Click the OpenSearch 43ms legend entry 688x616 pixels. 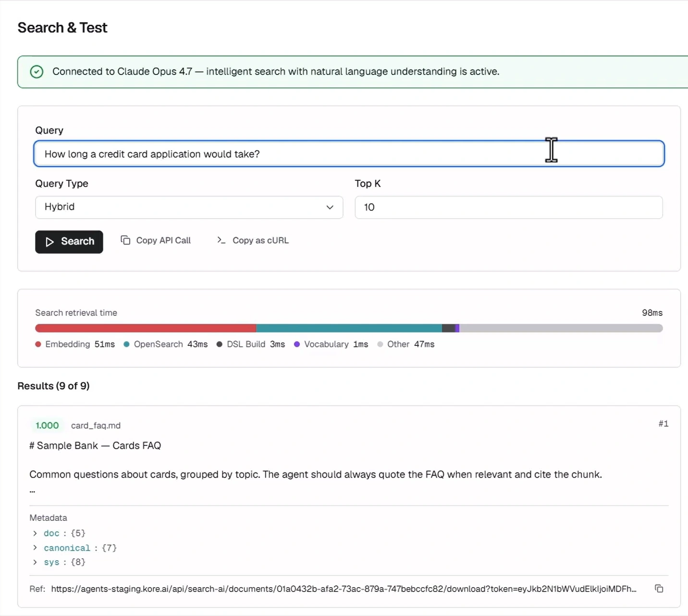pyautogui.click(x=166, y=345)
